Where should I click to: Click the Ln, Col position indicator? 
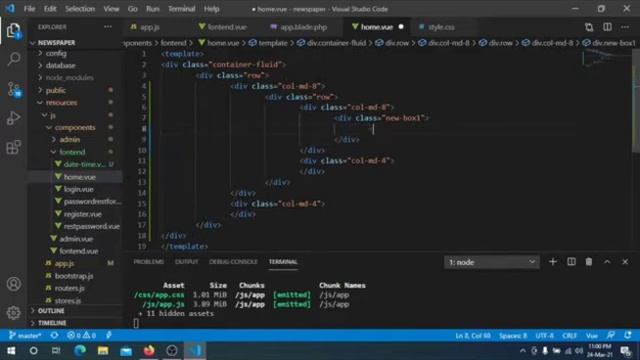[473, 336]
